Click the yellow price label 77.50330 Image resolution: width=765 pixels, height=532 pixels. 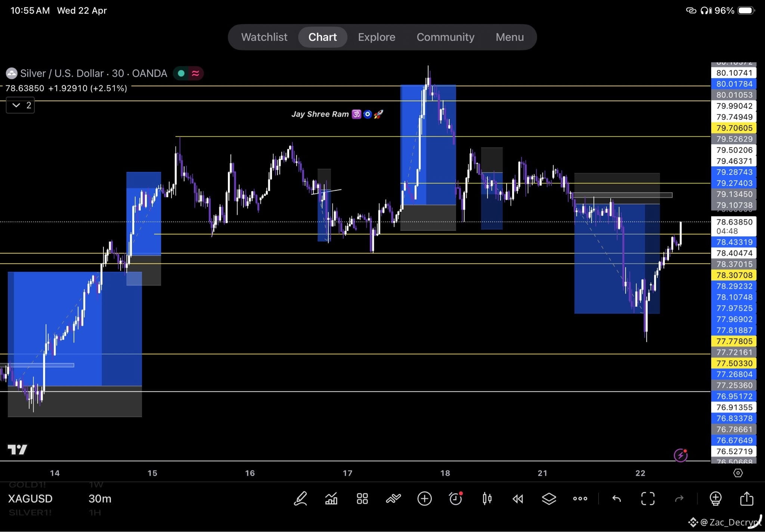(734, 364)
